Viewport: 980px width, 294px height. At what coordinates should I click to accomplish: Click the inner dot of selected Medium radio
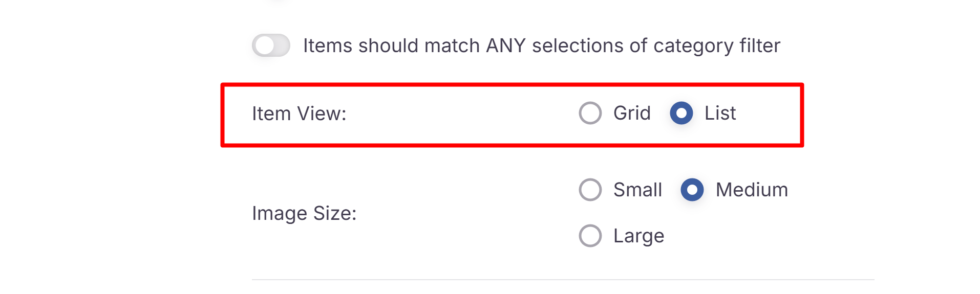coord(692,190)
